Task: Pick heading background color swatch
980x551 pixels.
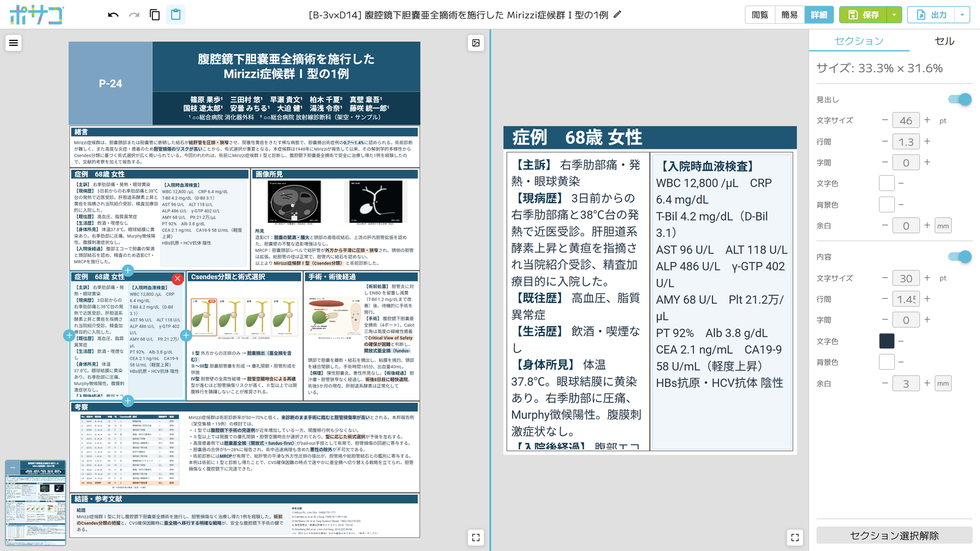Action: tap(886, 204)
